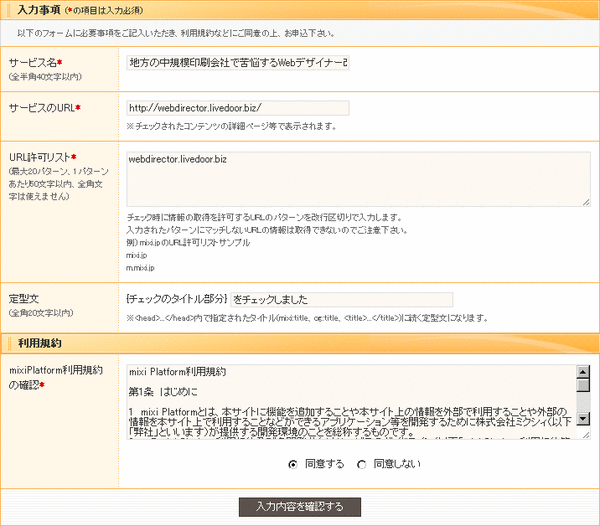Click terms box scroll down arrow
This screenshot has width=600, height=526.
point(583,419)
